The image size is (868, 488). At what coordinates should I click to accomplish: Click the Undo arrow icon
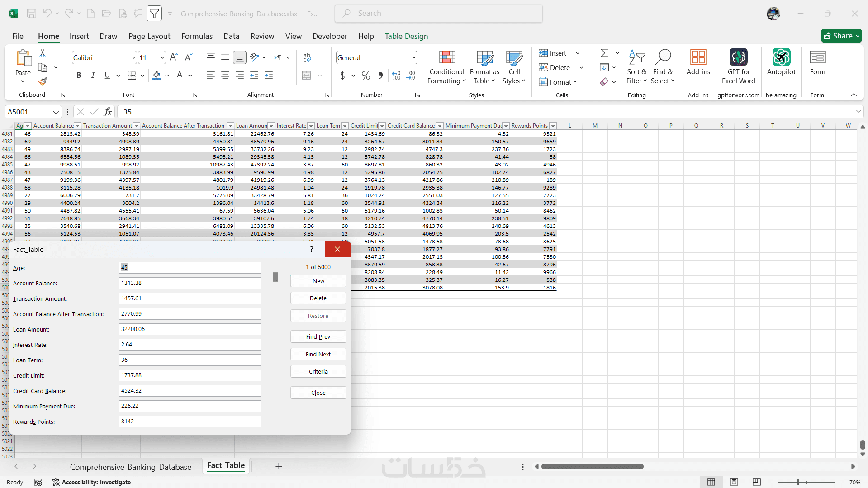coord(47,14)
